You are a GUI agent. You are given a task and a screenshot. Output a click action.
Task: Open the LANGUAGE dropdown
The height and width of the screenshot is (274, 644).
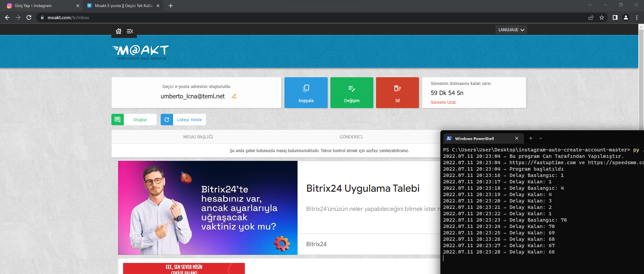click(x=511, y=30)
